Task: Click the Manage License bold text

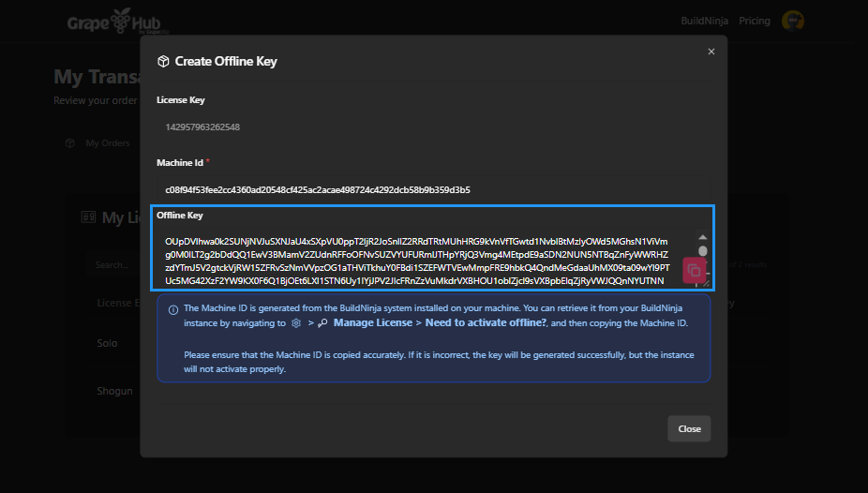Action: (x=372, y=322)
